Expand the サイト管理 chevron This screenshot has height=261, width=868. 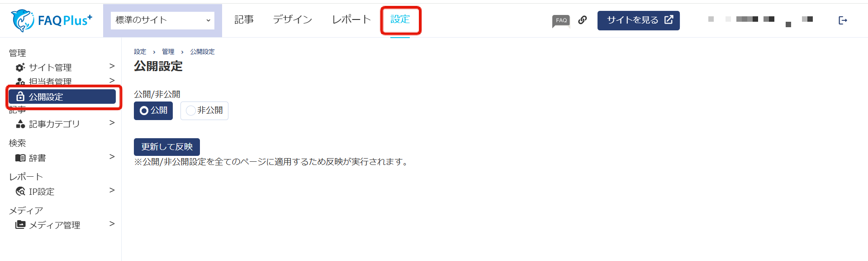tap(112, 66)
